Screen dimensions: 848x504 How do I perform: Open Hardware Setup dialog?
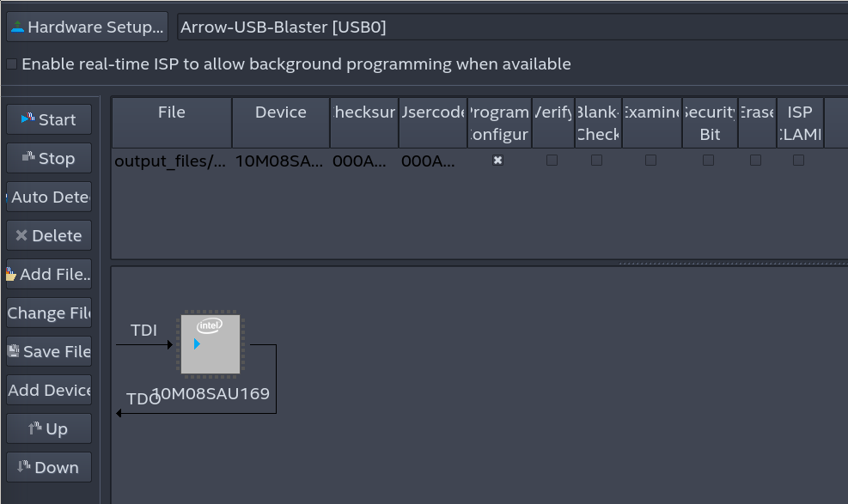87,27
